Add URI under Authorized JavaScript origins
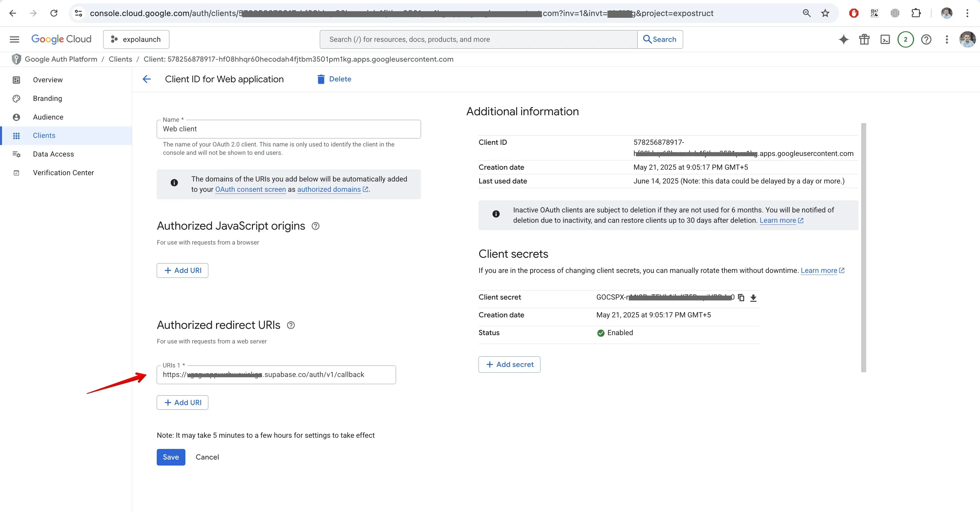Image resolution: width=980 pixels, height=512 pixels. click(x=182, y=270)
